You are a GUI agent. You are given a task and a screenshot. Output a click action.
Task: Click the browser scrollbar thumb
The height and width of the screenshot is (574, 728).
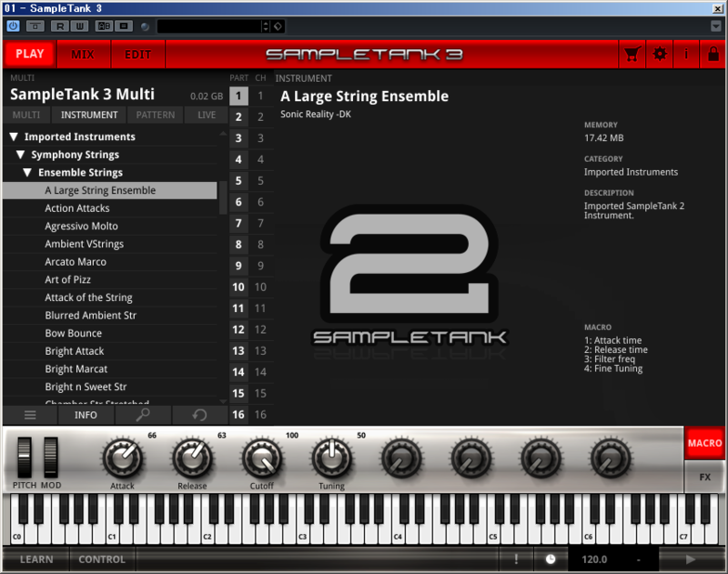pos(223,197)
